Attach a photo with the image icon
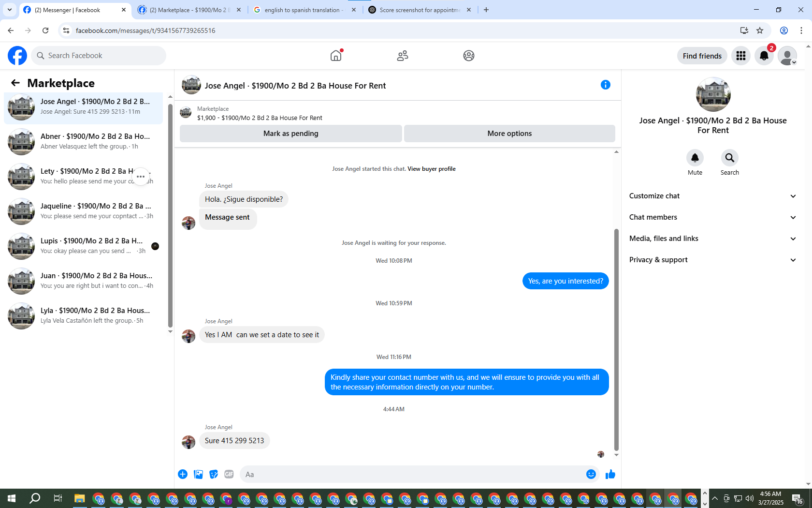812x508 pixels. coord(198,474)
